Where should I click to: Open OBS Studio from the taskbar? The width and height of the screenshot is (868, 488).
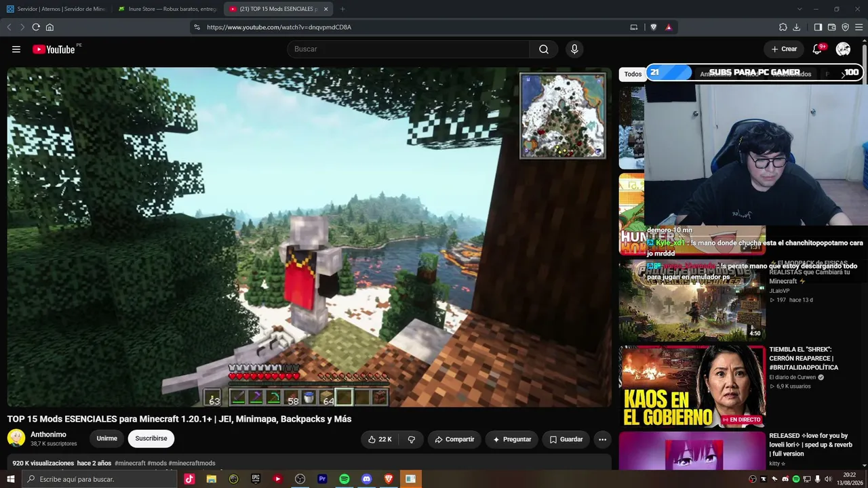point(300,479)
